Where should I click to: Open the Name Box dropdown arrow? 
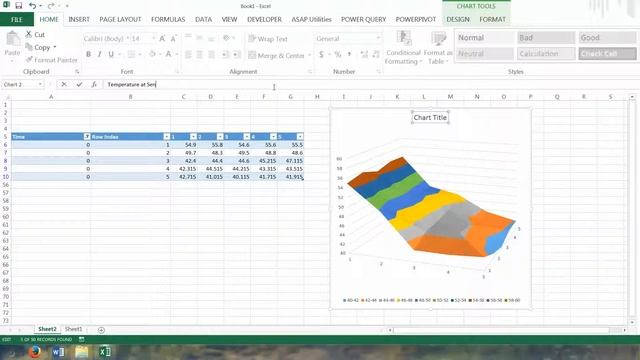[40, 84]
